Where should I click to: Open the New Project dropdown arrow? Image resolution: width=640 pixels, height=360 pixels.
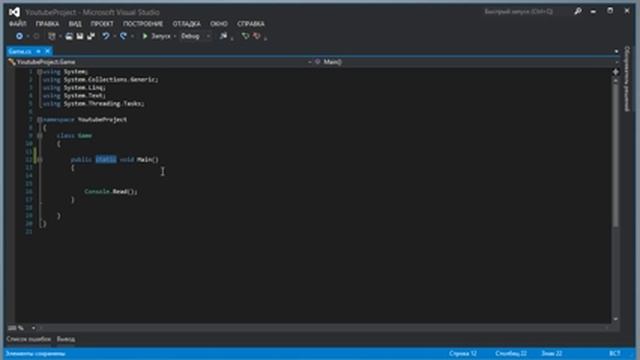60,36
